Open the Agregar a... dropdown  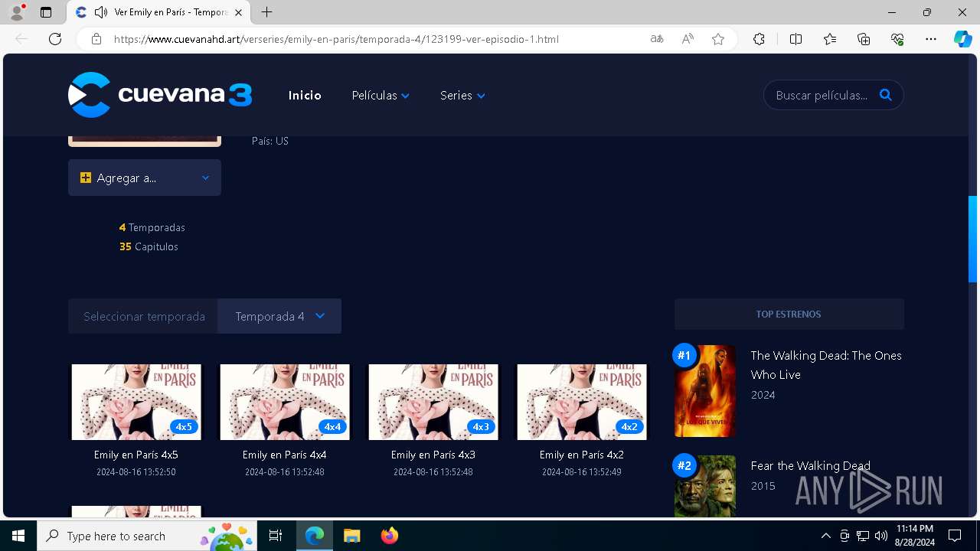coord(145,178)
